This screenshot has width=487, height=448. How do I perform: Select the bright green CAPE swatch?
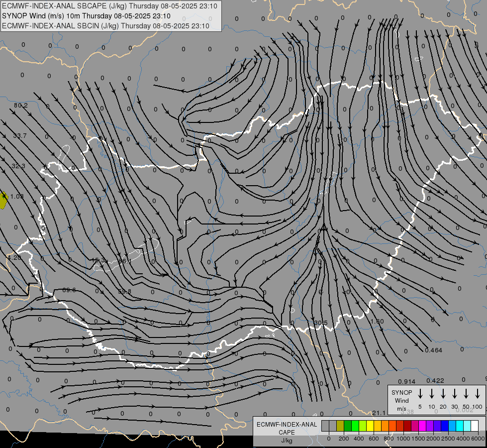pyautogui.click(x=355, y=426)
